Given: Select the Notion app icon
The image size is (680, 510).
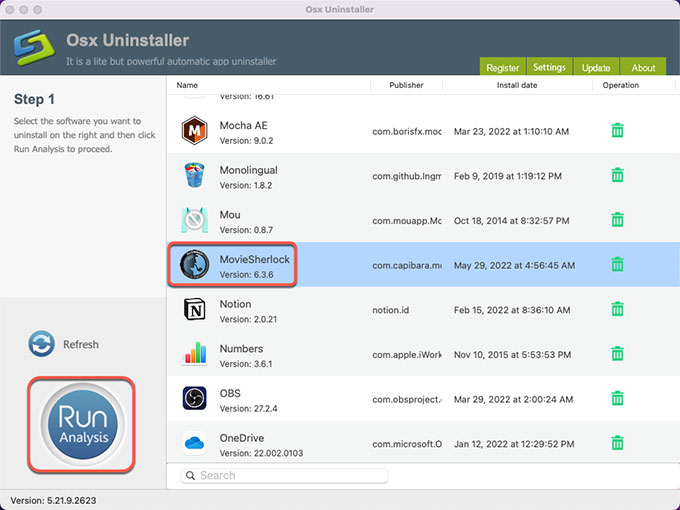Looking at the screenshot, I should [195, 309].
